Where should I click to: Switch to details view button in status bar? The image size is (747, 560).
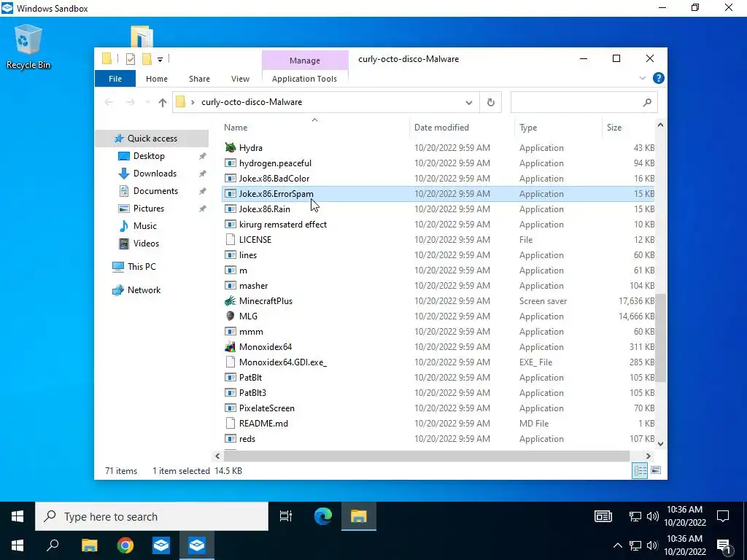point(640,470)
